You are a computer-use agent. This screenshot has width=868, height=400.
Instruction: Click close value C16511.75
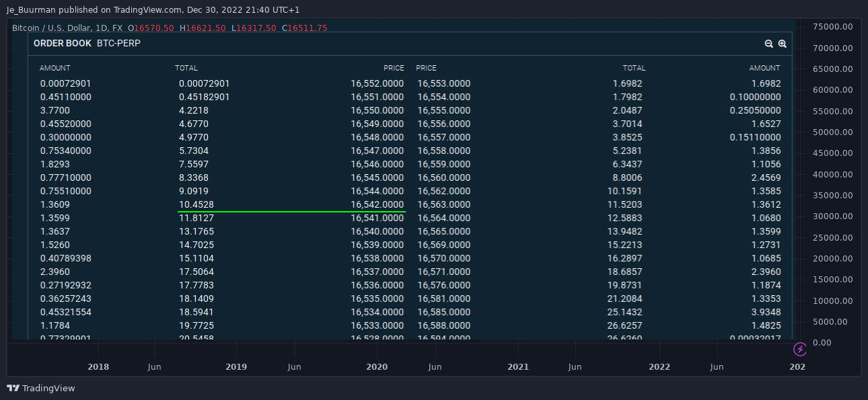(x=305, y=28)
